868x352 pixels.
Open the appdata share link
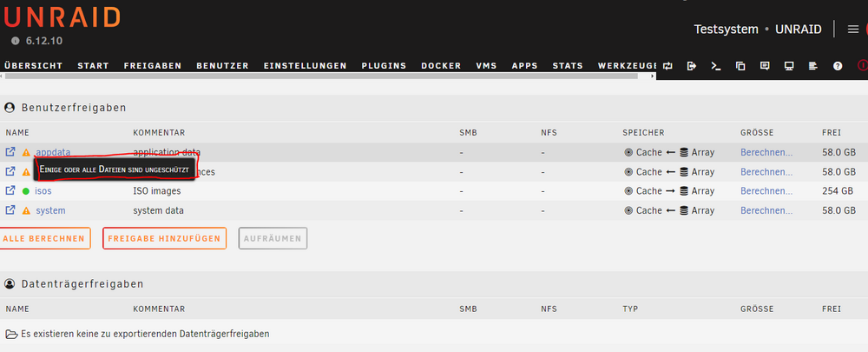pyautogui.click(x=53, y=152)
